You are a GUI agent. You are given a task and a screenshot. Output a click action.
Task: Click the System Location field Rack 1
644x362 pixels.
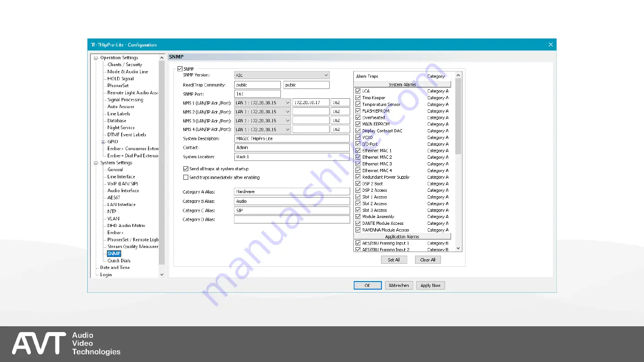tap(292, 157)
